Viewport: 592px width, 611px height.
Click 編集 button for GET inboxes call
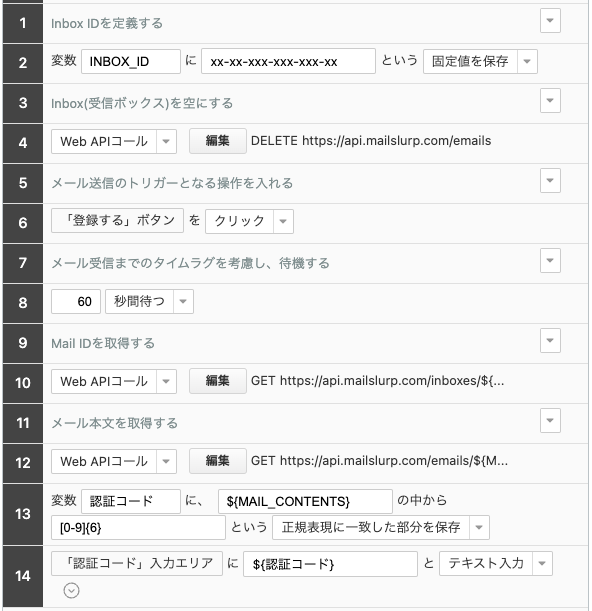pyautogui.click(x=217, y=381)
